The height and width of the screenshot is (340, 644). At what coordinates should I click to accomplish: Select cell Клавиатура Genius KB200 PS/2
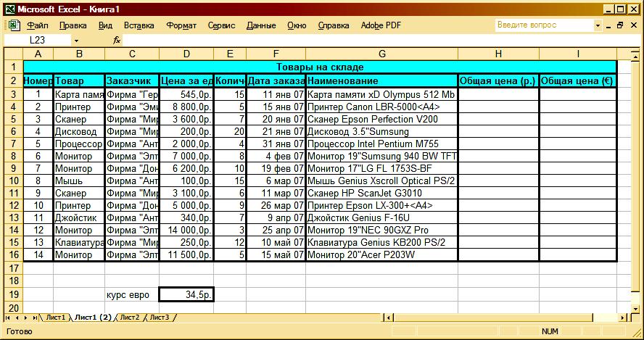[x=382, y=243]
